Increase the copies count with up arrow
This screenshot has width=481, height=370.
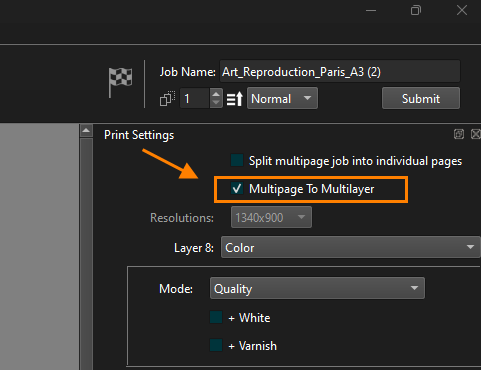pyautogui.click(x=216, y=94)
